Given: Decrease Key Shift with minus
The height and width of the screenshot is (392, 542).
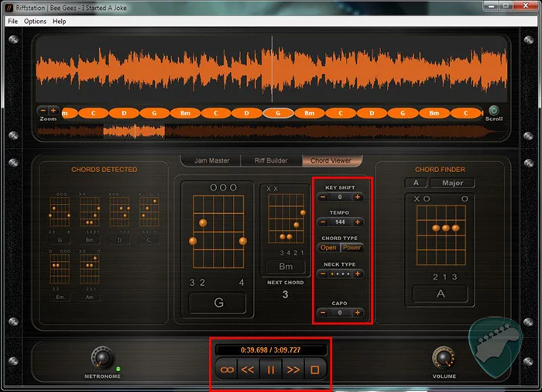Looking at the screenshot, I should tap(323, 197).
